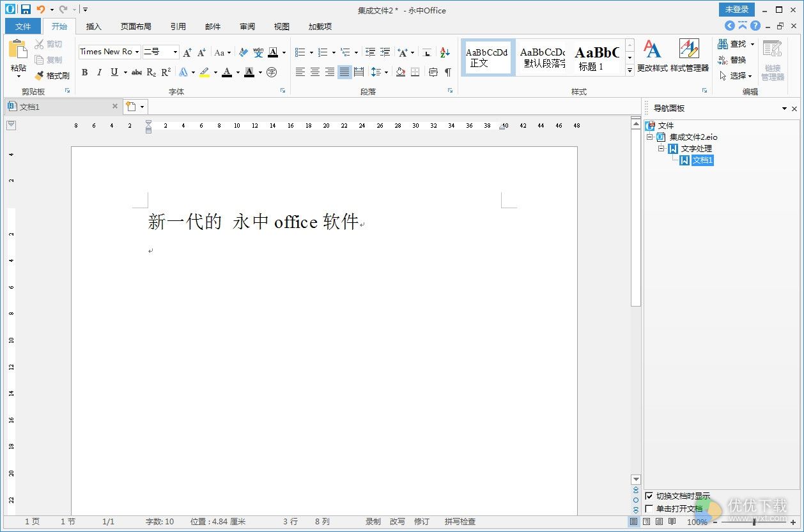This screenshot has width=804, height=532.
Task: Increase font size with the grow font icon
Action: pyautogui.click(x=187, y=52)
